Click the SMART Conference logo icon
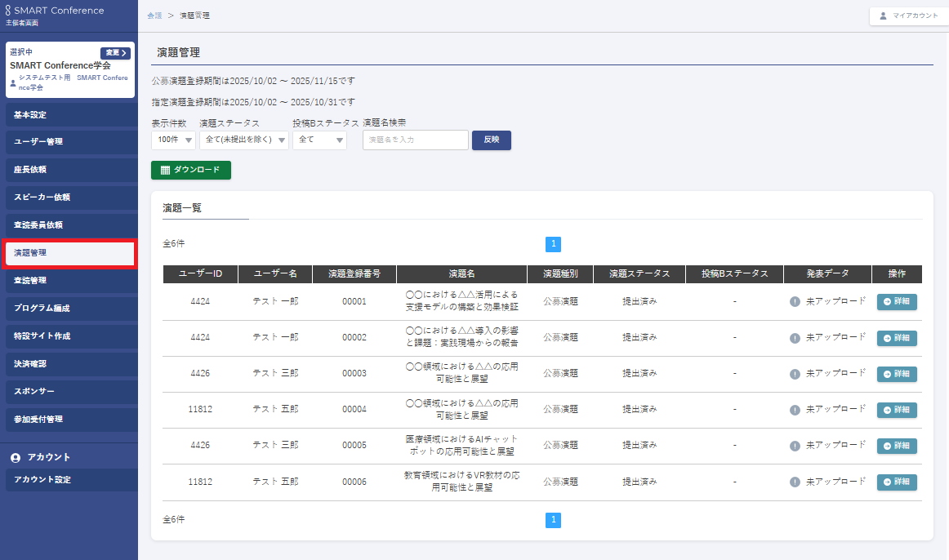The image size is (949, 560). click(9, 11)
